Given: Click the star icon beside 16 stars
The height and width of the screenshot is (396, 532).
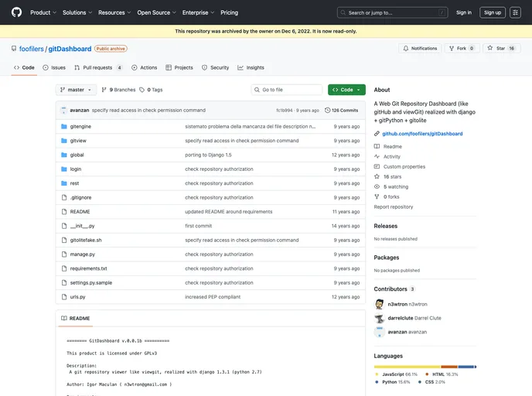Looking at the screenshot, I should 377,177.
